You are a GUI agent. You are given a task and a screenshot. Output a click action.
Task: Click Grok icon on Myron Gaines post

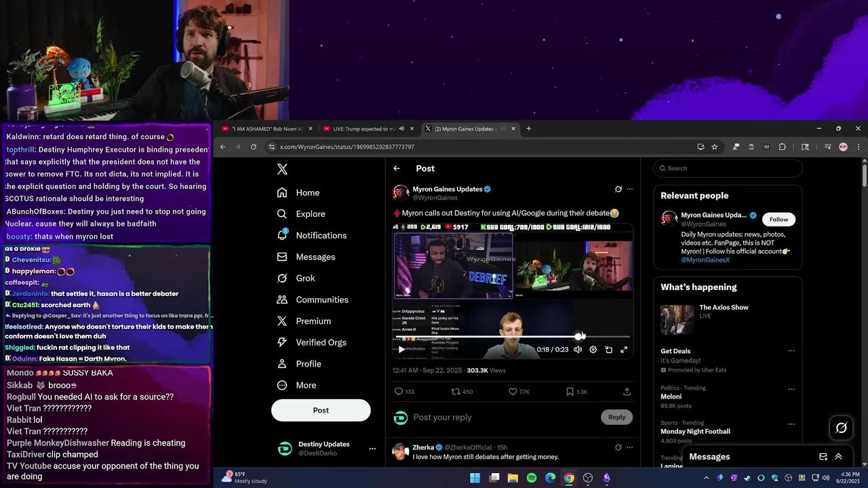tap(618, 189)
